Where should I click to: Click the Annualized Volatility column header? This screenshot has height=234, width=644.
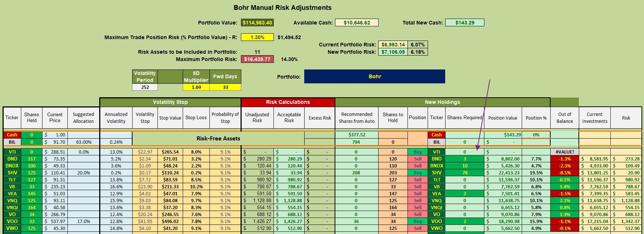tap(116, 118)
